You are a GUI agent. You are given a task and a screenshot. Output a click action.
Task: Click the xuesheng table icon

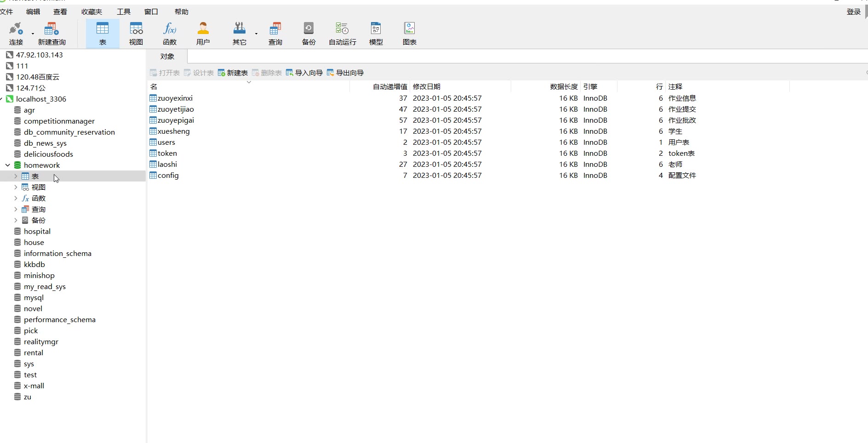(153, 131)
